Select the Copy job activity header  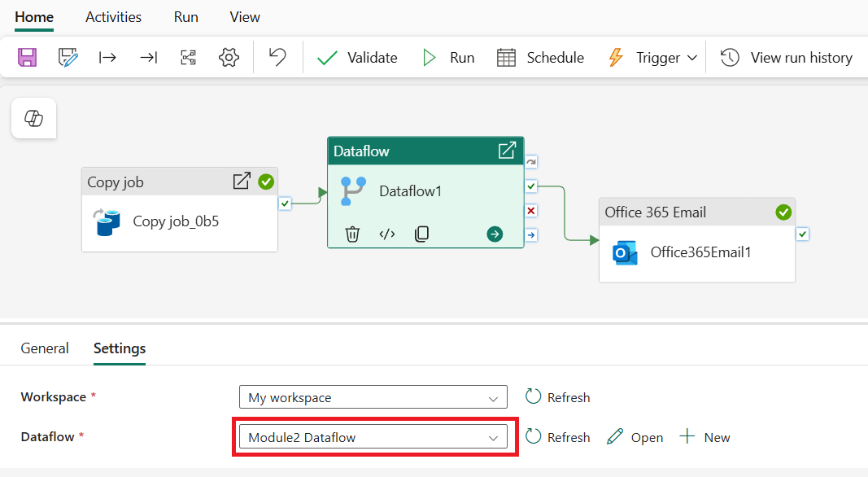[x=179, y=182]
